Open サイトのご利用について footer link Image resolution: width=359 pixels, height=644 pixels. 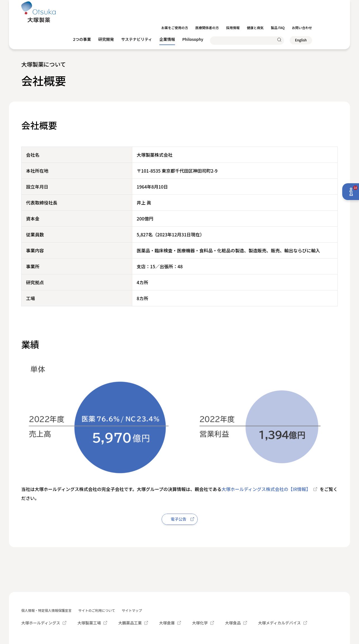coord(96,610)
